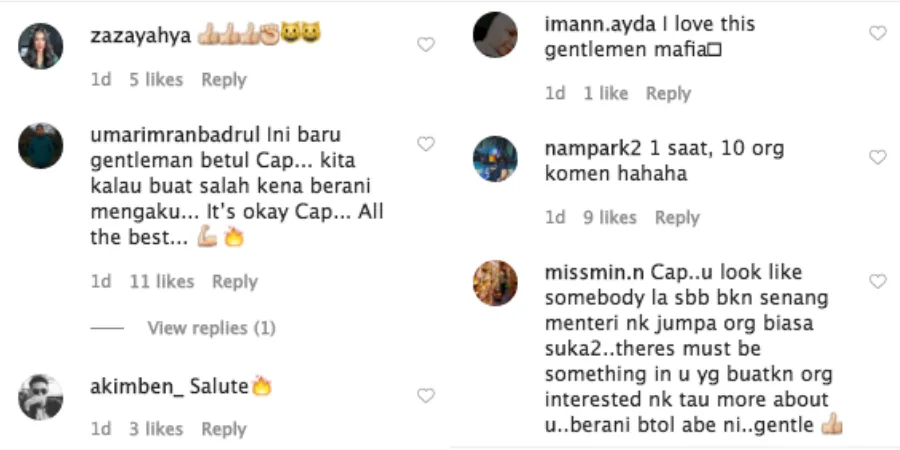The width and height of the screenshot is (900, 450).
Task: Tap heart on akimben_ Salute comment
Action: (x=426, y=396)
